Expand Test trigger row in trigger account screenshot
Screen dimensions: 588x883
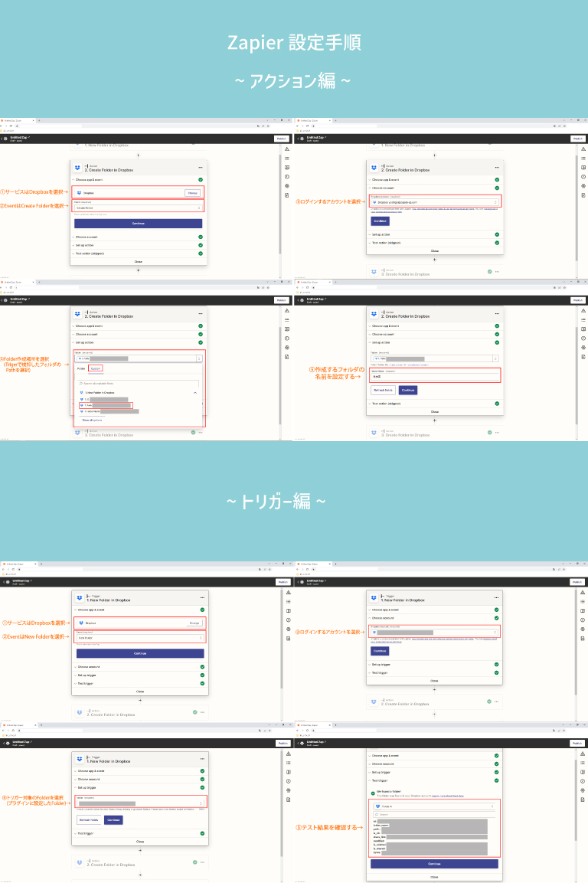click(x=434, y=673)
